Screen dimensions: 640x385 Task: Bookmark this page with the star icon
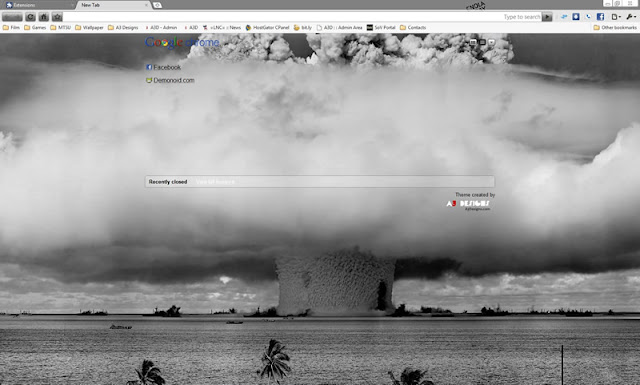[x=57, y=17]
